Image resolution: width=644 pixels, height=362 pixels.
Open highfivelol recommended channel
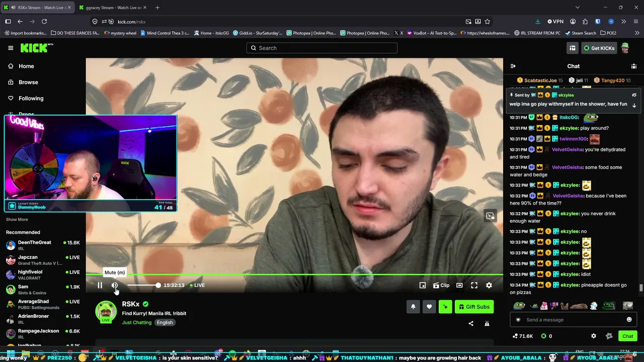pyautogui.click(x=43, y=275)
